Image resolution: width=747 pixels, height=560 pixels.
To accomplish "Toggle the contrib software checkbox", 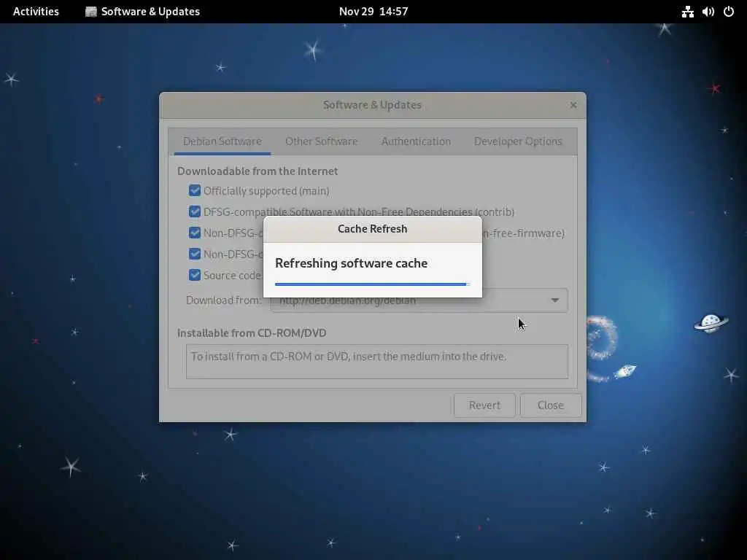I will tap(194, 211).
